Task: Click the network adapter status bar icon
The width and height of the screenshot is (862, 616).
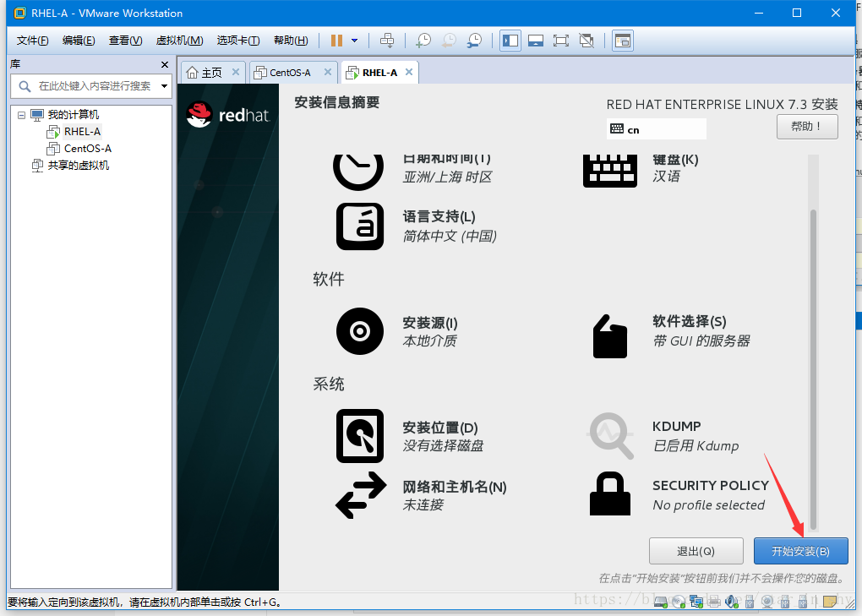Action: (696, 602)
